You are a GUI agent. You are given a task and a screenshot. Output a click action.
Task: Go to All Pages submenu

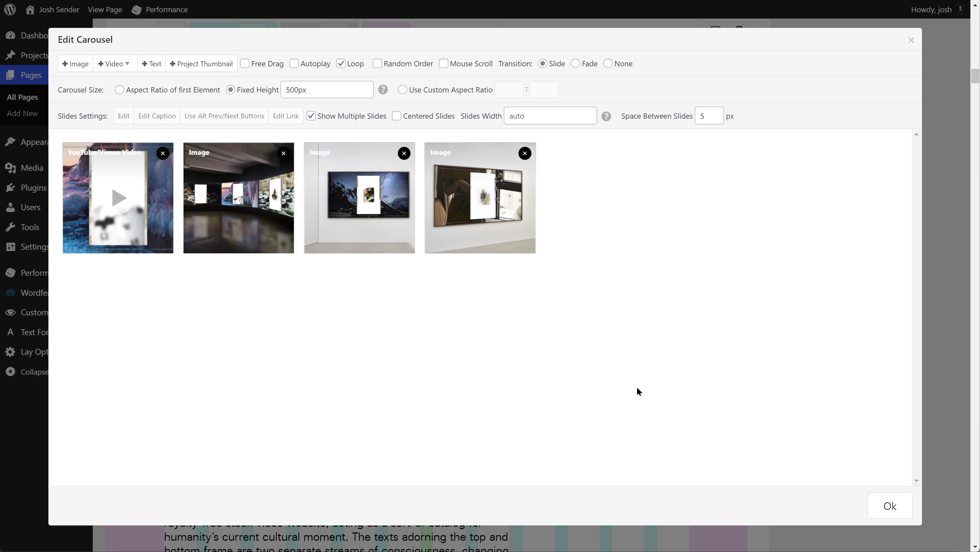click(23, 97)
